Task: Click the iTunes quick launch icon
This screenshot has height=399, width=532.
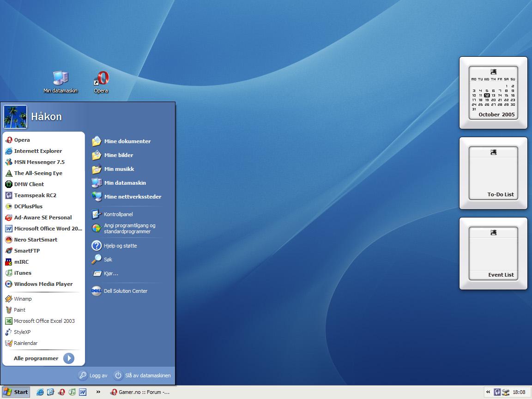Action: [x=72, y=392]
